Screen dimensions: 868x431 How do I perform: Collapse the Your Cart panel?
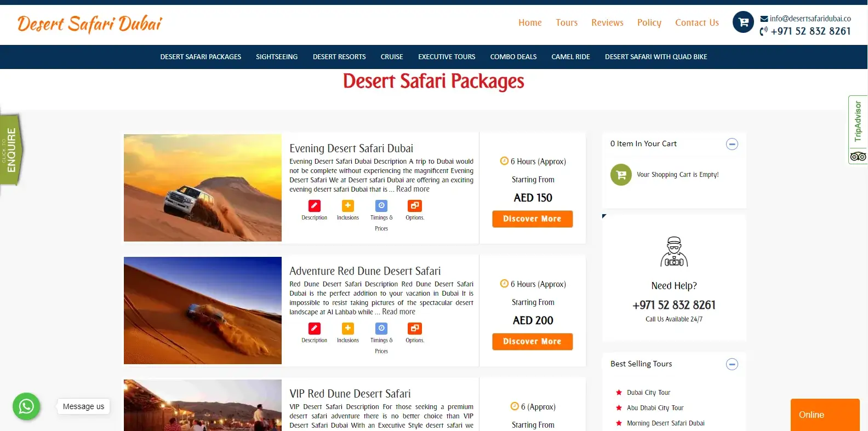pyautogui.click(x=732, y=144)
